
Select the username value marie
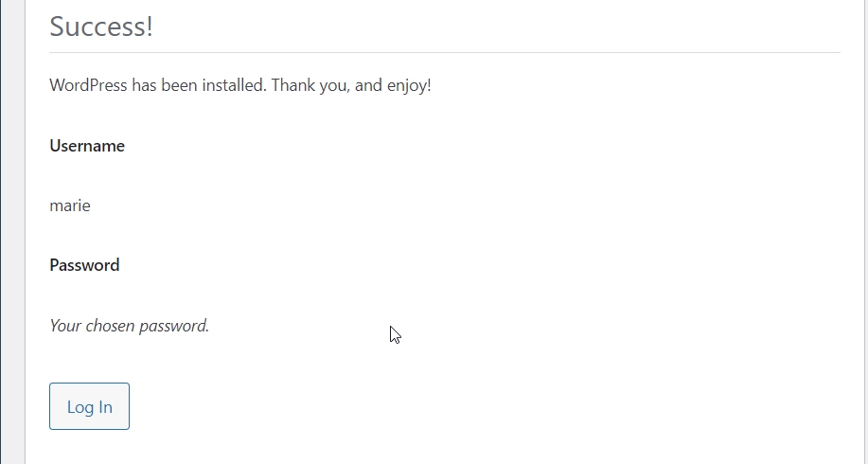coord(70,205)
